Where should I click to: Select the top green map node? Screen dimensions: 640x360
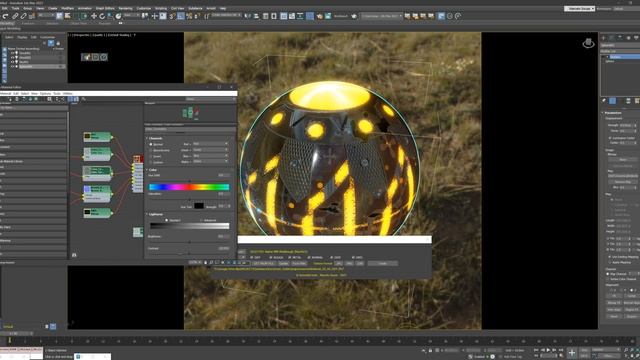(x=97, y=136)
